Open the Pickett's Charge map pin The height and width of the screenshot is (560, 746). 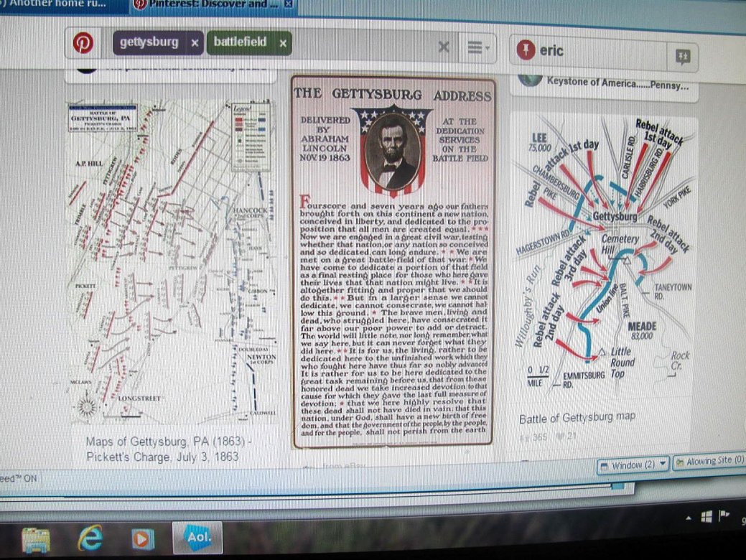click(x=171, y=261)
